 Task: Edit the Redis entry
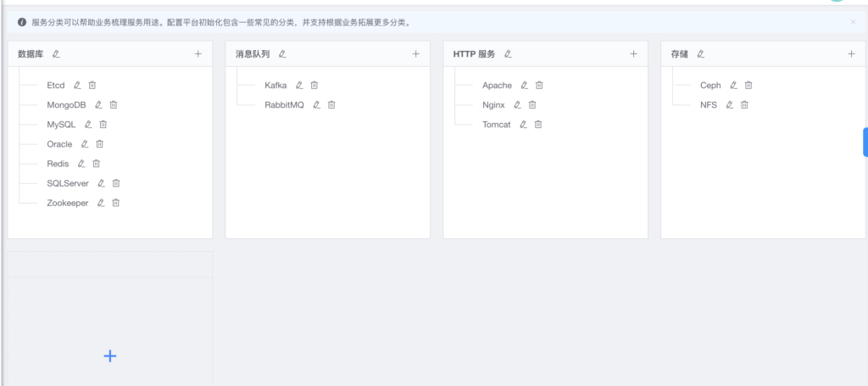(x=81, y=164)
